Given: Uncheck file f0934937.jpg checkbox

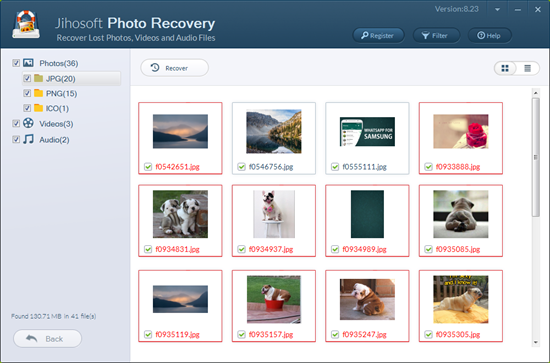Looking at the screenshot, I should [241, 249].
